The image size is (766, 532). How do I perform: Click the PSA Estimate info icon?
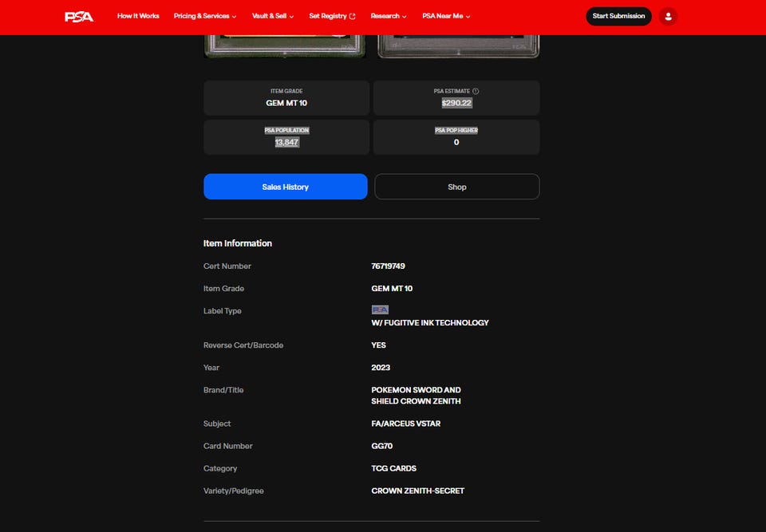coord(476,92)
